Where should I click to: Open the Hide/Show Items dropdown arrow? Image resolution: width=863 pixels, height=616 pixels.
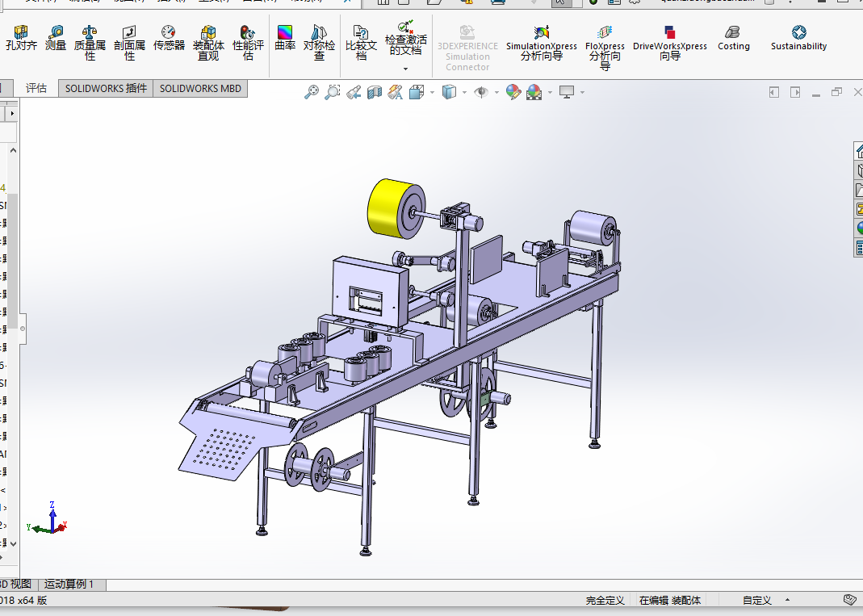496,93
